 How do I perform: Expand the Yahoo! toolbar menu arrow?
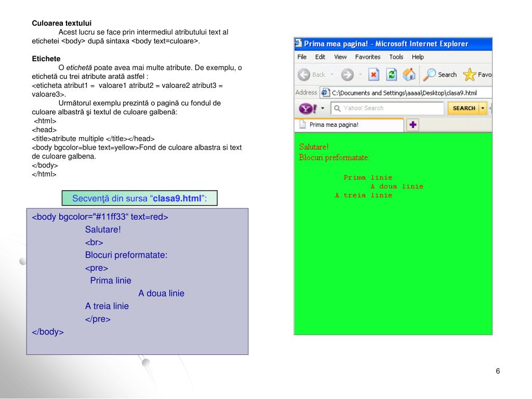[323, 108]
